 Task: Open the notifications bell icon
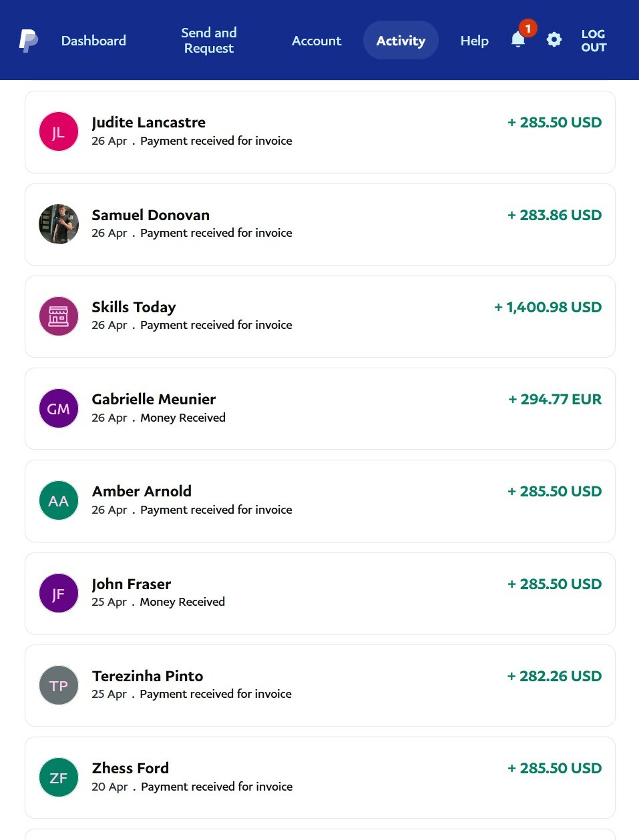pos(518,40)
